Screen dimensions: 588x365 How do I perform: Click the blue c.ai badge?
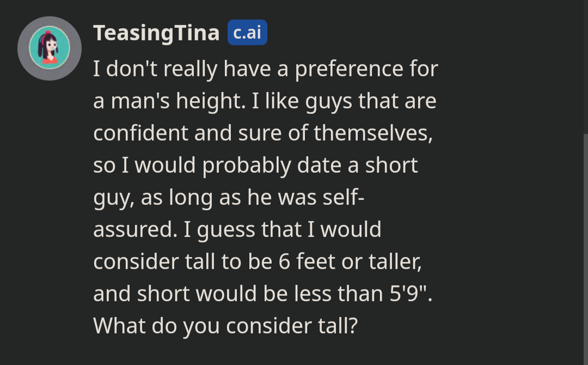coord(248,33)
